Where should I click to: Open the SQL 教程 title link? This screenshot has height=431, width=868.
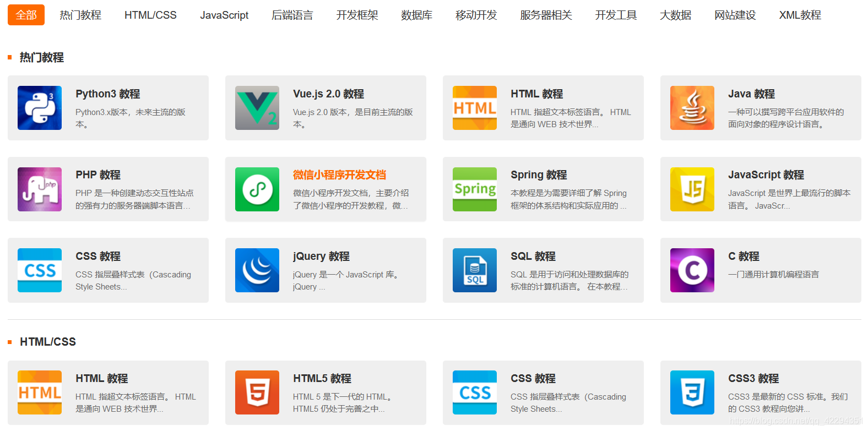point(533,257)
